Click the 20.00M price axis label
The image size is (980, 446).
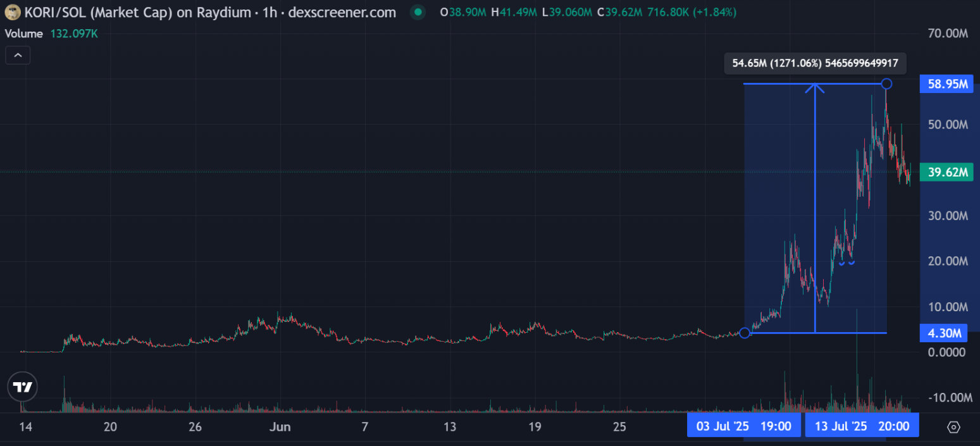pos(948,261)
